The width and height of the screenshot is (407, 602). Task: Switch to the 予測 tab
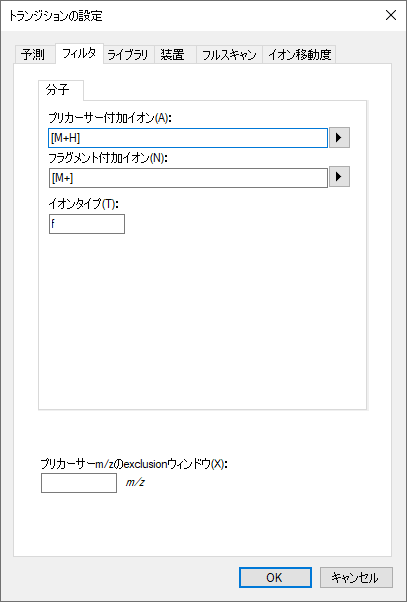click(x=33, y=55)
